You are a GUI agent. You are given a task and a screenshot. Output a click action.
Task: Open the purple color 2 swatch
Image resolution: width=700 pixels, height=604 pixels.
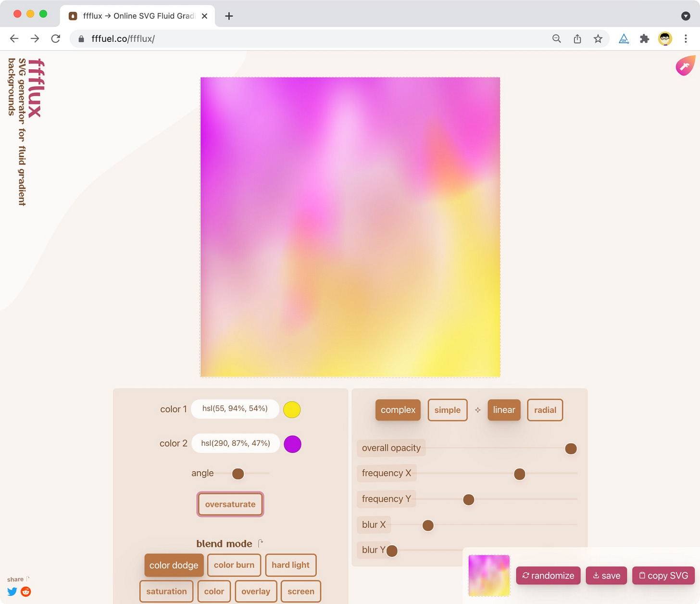click(292, 444)
